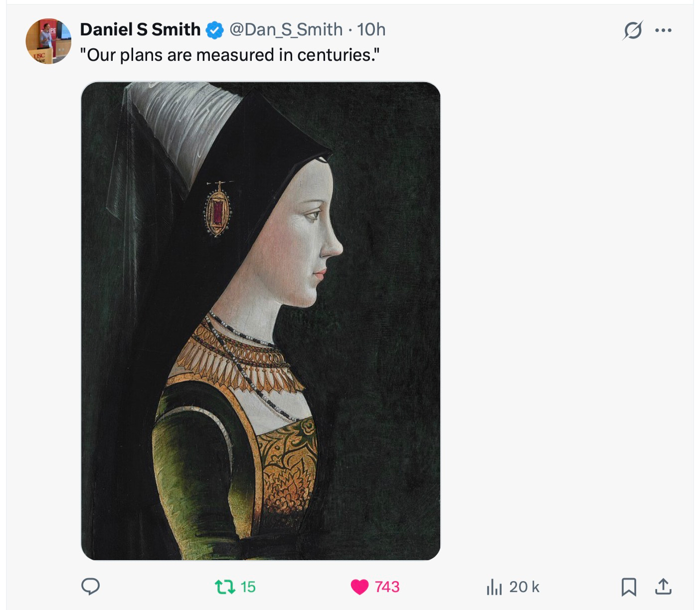This screenshot has height=610, width=700.
Task: Click the @Dan_S_Smith handle
Action: pos(286,30)
